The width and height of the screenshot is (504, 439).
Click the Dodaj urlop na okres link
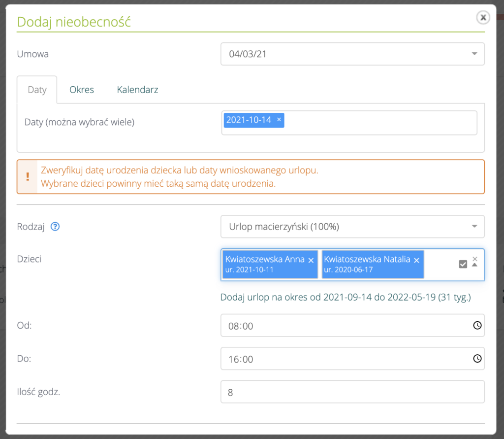point(346,298)
